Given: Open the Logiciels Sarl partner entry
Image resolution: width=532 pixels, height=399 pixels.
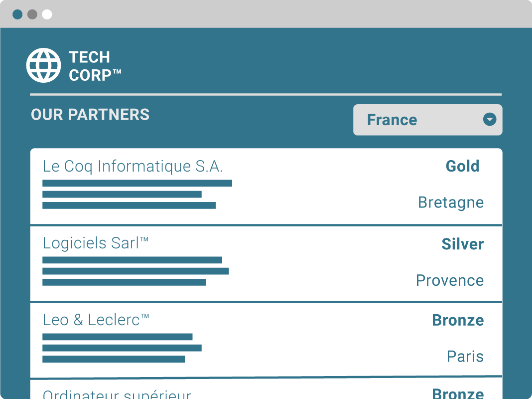Looking at the screenshot, I should (x=96, y=243).
